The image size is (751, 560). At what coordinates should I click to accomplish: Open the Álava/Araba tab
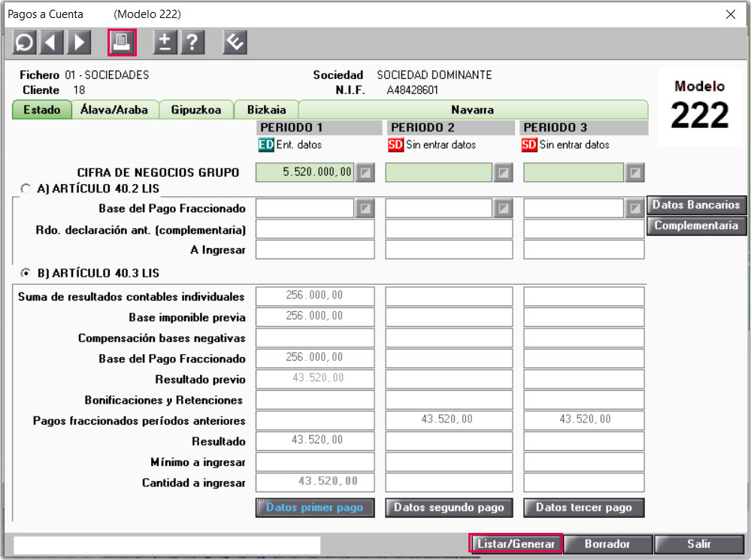114,110
